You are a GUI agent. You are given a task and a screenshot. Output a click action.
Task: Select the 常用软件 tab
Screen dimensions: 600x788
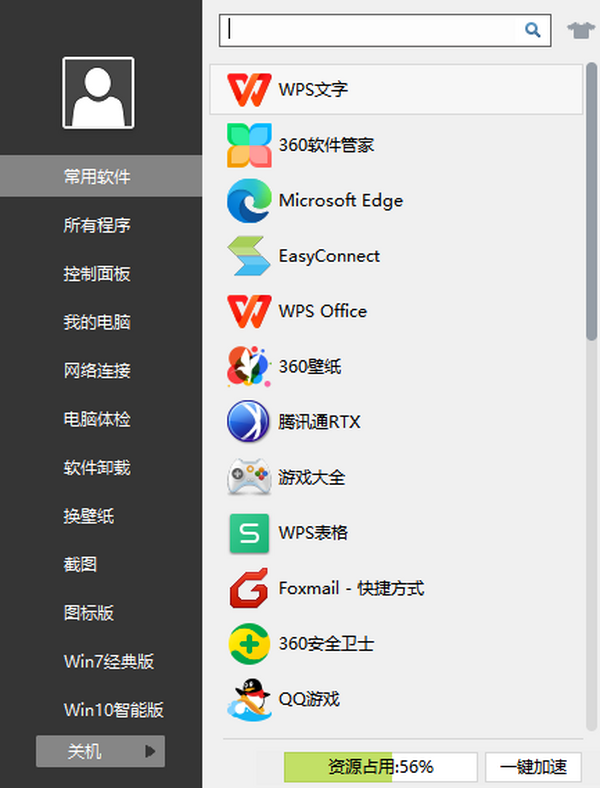(x=101, y=176)
